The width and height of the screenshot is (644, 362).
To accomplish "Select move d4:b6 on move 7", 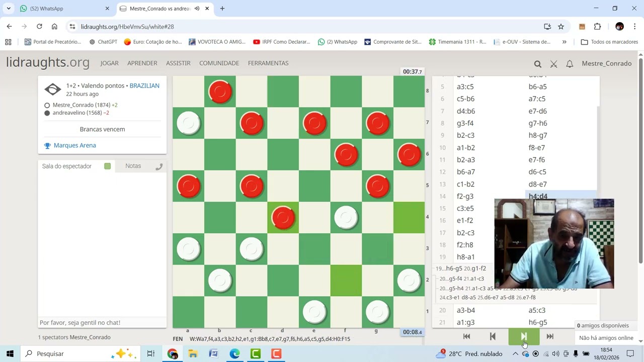I will [466, 111].
